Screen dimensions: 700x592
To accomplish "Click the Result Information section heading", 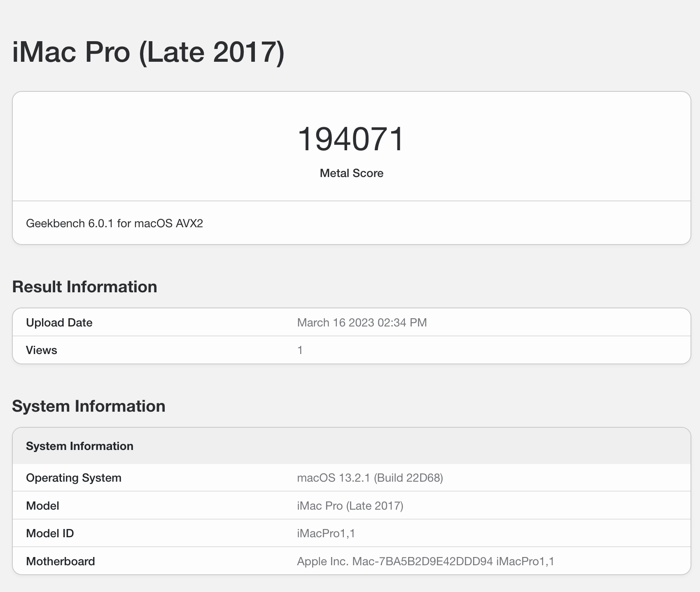I will coord(84,287).
